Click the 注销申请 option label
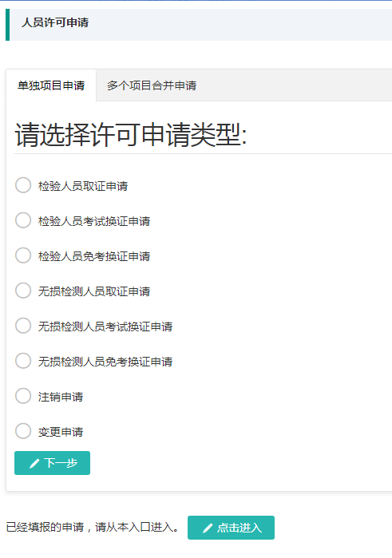392x558 pixels. point(61,397)
